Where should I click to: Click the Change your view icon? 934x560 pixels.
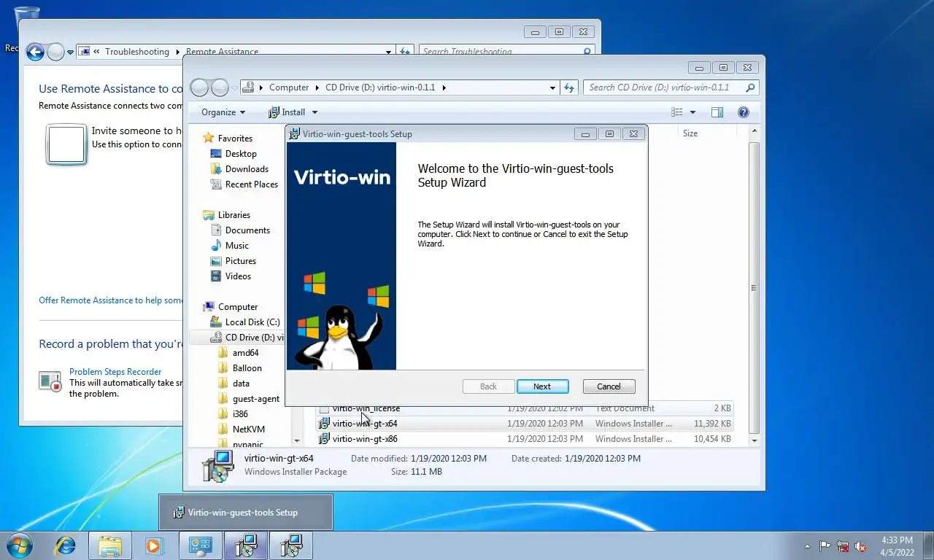click(x=677, y=112)
